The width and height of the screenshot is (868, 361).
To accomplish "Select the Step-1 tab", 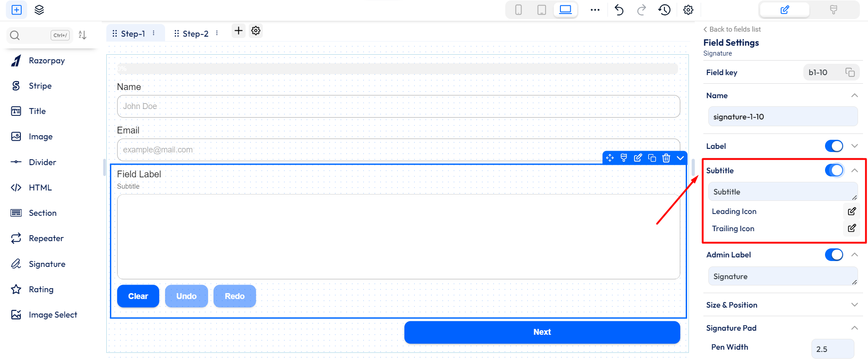I will pyautogui.click(x=133, y=34).
